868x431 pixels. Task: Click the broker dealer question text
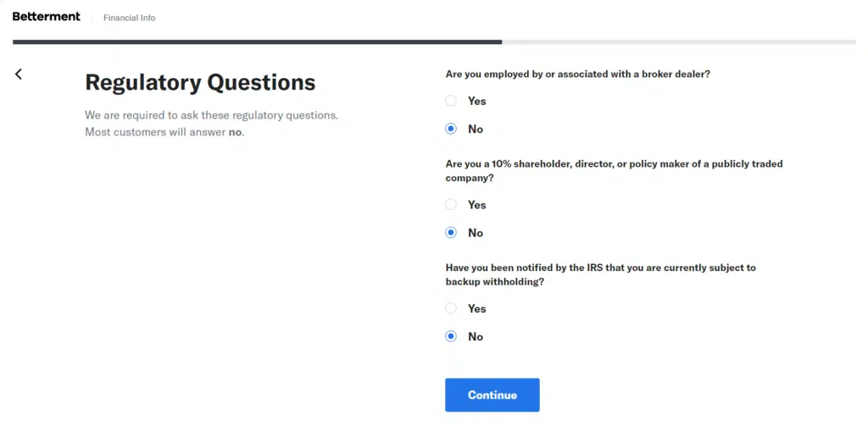click(577, 74)
